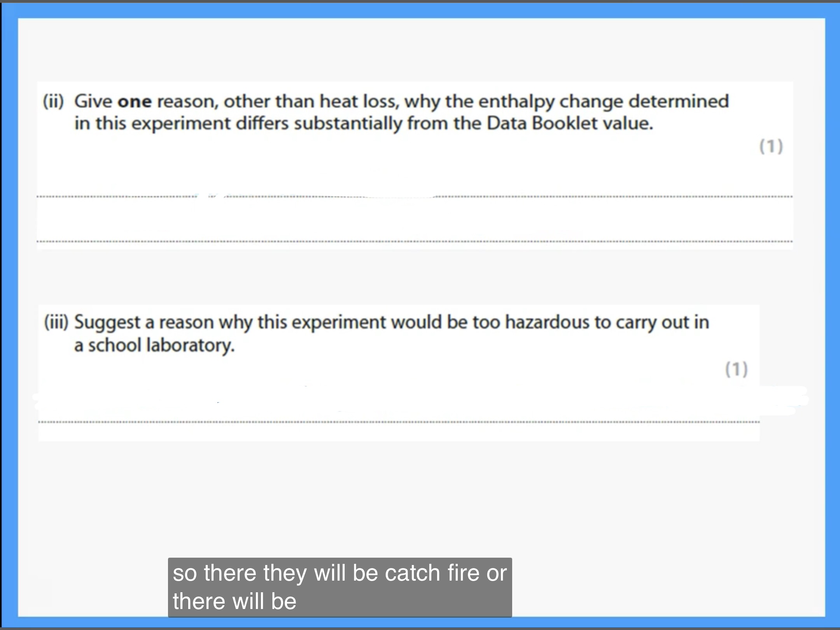Viewport: 840px width, 630px height.
Task: Click the "(ii)" question number label
Action: click(53, 101)
